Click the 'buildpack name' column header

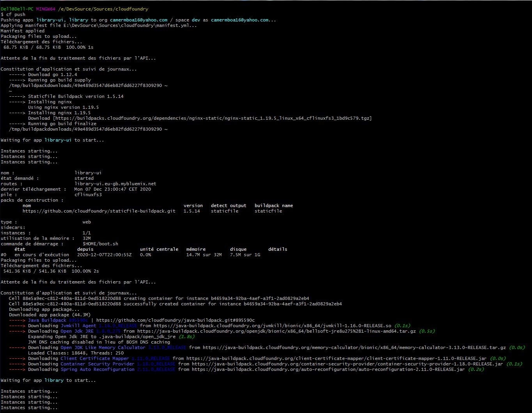273,206
